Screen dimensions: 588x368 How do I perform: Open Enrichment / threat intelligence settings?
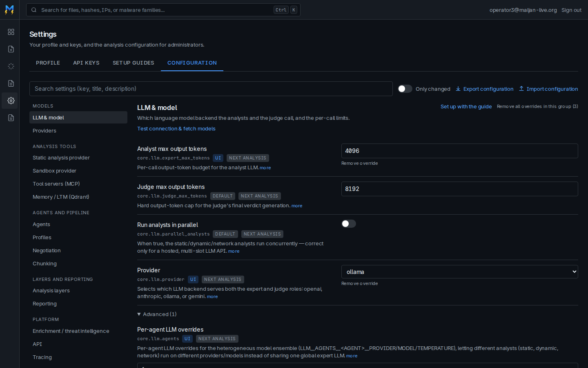point(78,331)
